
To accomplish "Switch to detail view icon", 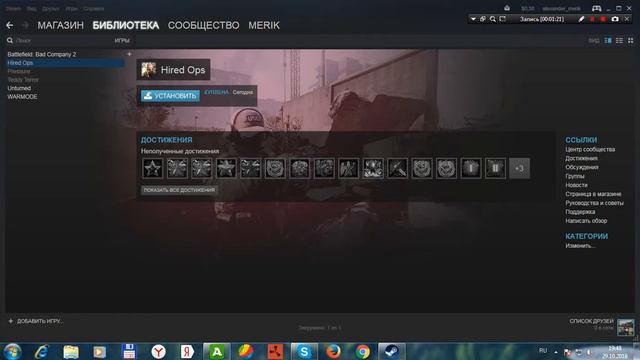I will pos(608,40).
